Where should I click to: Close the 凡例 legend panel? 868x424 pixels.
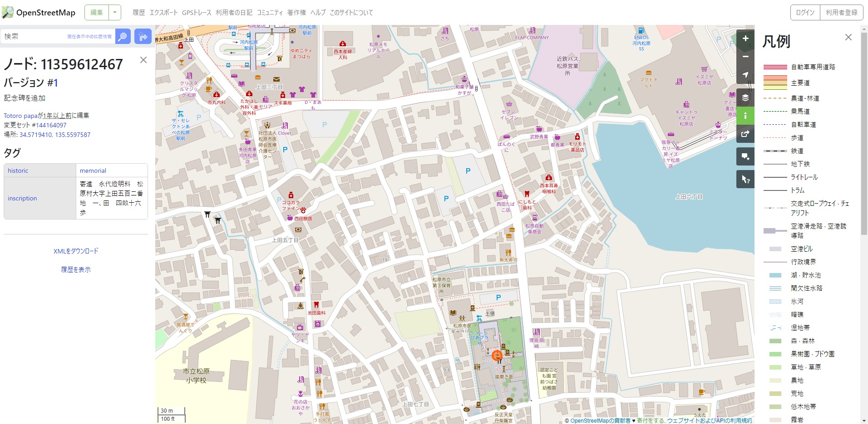point(848,38)
